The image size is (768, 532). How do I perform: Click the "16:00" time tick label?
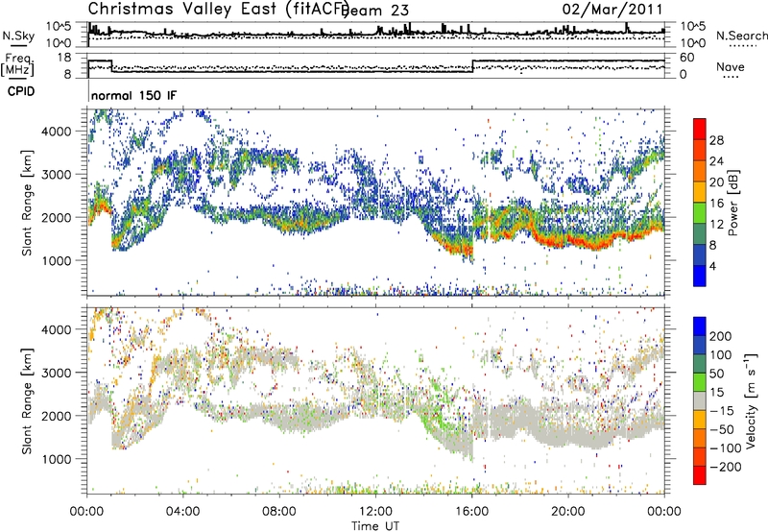[471, 512]
